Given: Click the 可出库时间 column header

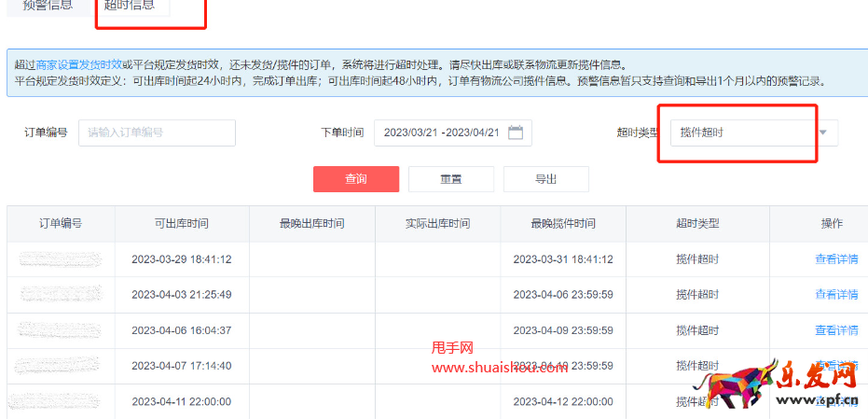Looking at the screenshot, I should click(182, 224).
